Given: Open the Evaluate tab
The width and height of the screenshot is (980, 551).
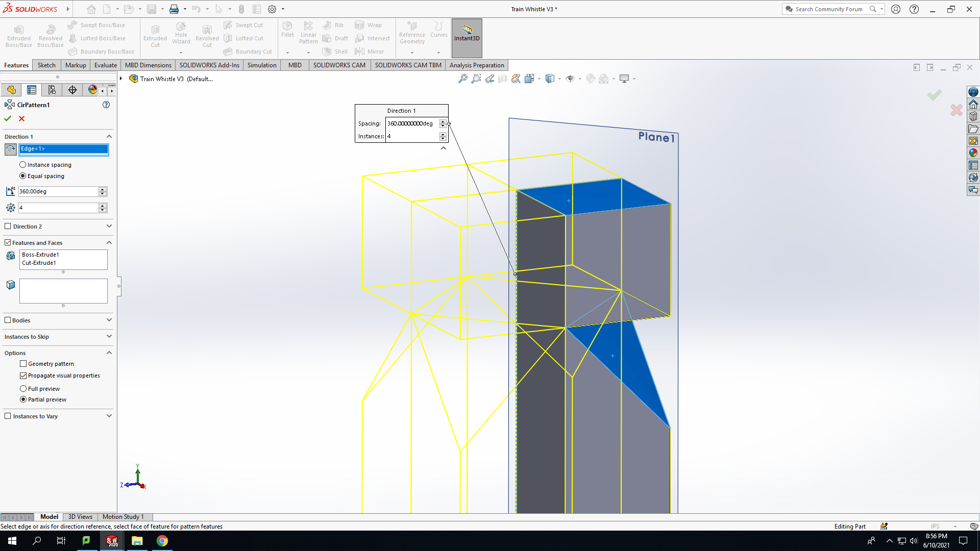Looking at the screenshot, I should [106, 65].
